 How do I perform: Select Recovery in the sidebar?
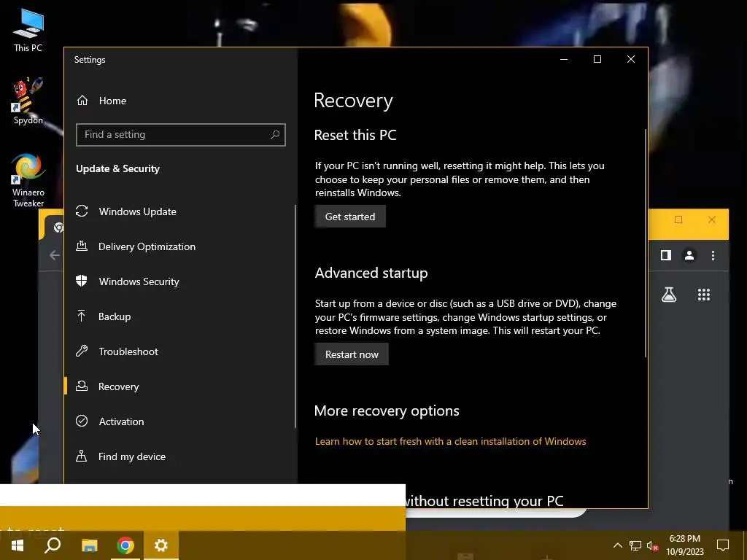[119, 386]
